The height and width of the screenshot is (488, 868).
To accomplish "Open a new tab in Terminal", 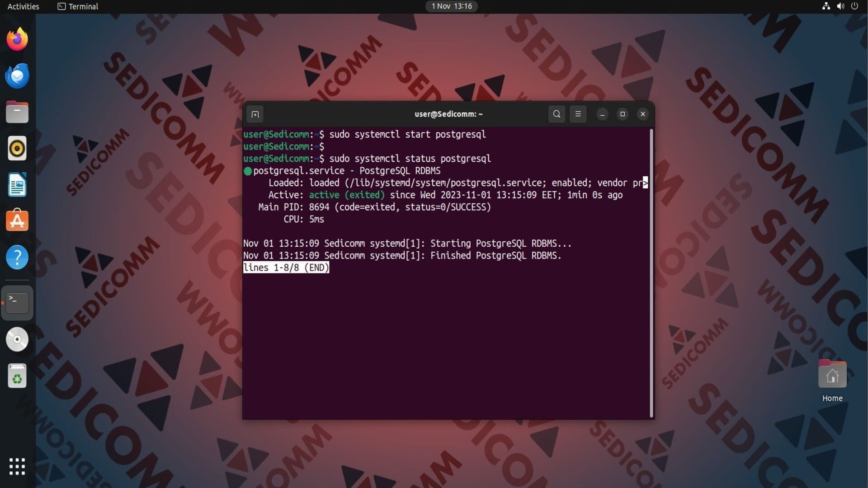I will coord(255,114).
